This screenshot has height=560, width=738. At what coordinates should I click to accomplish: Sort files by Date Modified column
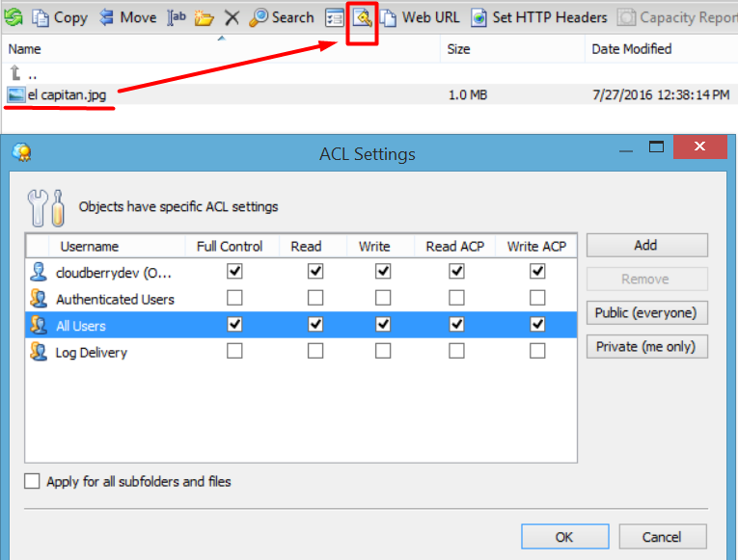point(631,49)
